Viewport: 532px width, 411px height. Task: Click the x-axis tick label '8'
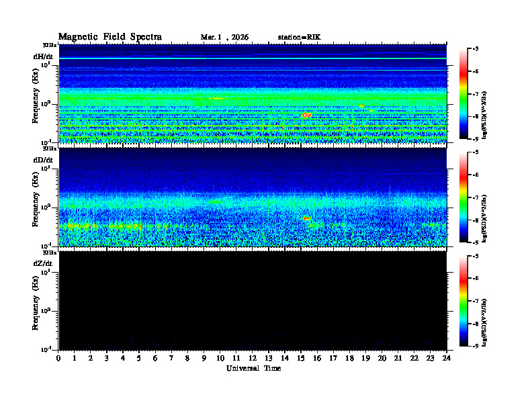187,359
